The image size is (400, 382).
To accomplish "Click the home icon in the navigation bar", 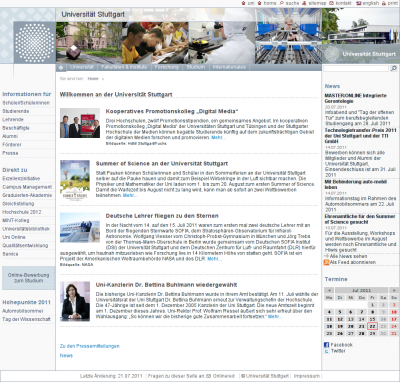I will click(61, 68).
